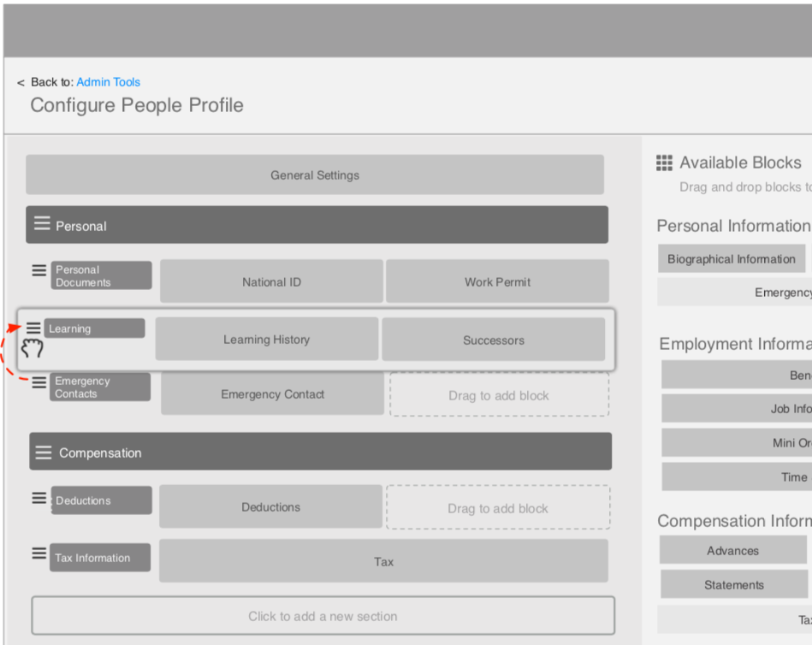The height and width of the screenshot is (645, 812).
Task: Click the Drag to add block placeholder under Deductions
Action: (498, 507)
